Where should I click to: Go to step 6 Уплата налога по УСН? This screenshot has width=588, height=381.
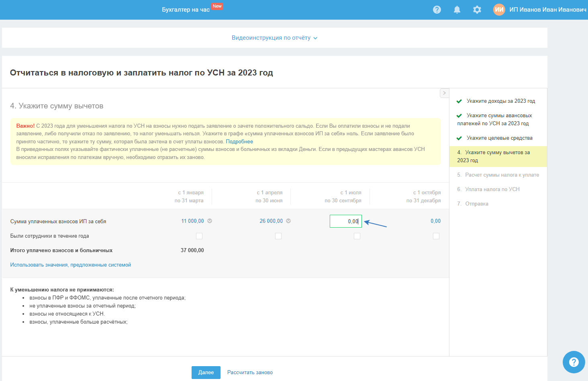488,189
